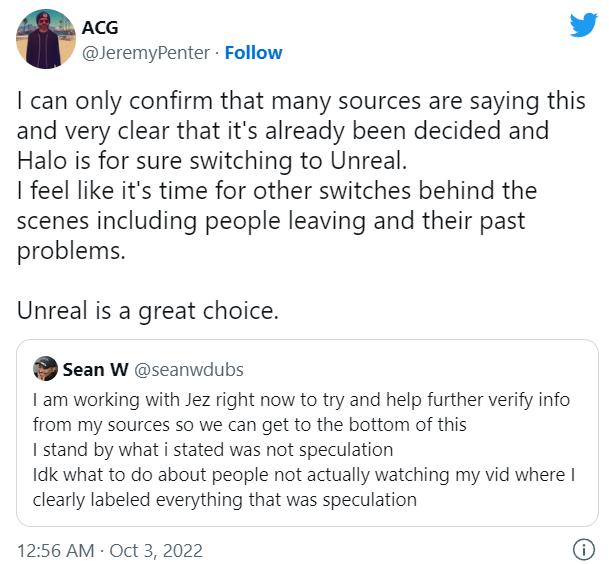Screen dimensions: 609x564
Task: Click quoted line "clearly labeled everything"
Action: click(x=224, y=499)
